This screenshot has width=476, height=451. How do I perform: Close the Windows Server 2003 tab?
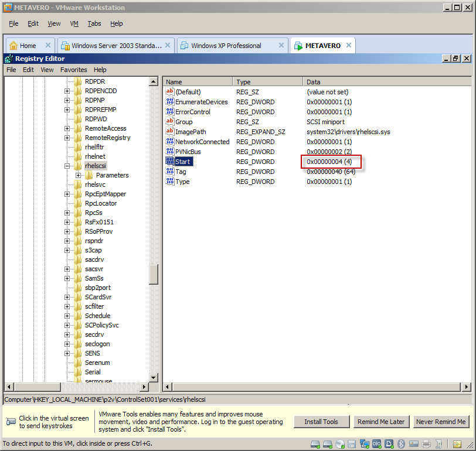tap(168, 45)
